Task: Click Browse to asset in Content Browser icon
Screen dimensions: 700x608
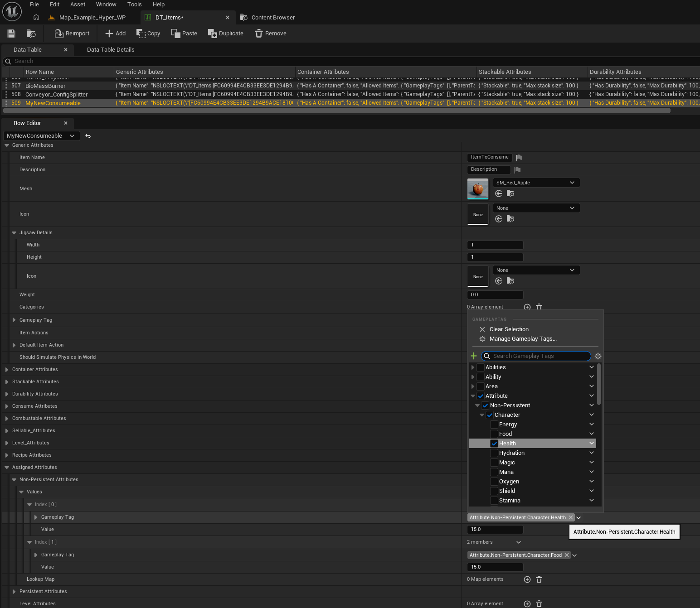Action: [31, 34]
